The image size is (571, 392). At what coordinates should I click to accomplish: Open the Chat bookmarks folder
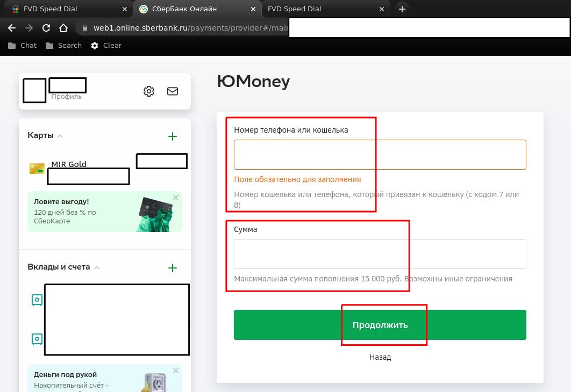pos(23,46)
